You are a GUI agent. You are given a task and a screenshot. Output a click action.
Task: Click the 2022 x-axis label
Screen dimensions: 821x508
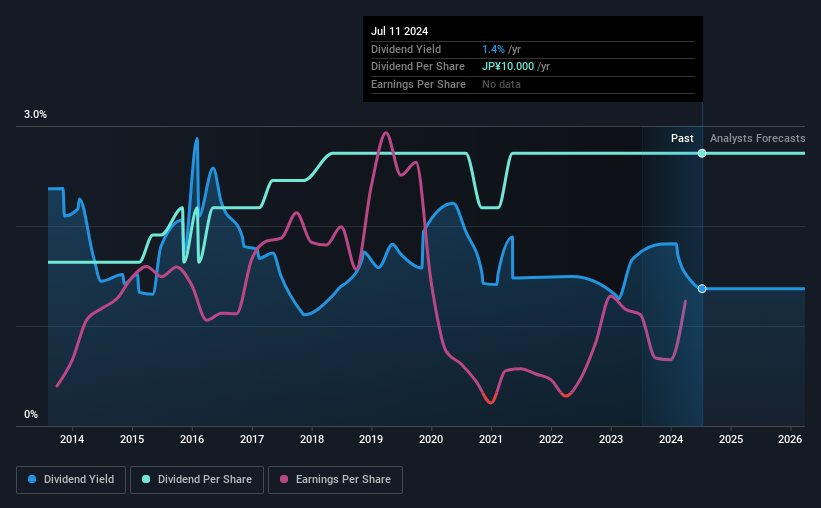(551, 439)
